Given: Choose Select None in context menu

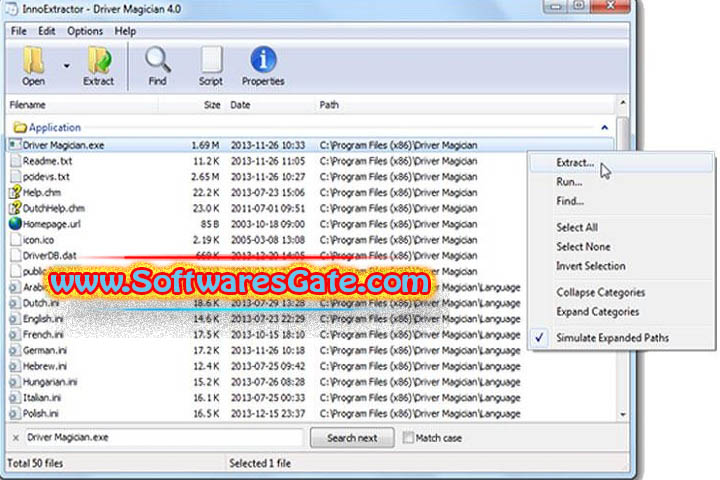Looking at the screenshot, I should point(621,247).
